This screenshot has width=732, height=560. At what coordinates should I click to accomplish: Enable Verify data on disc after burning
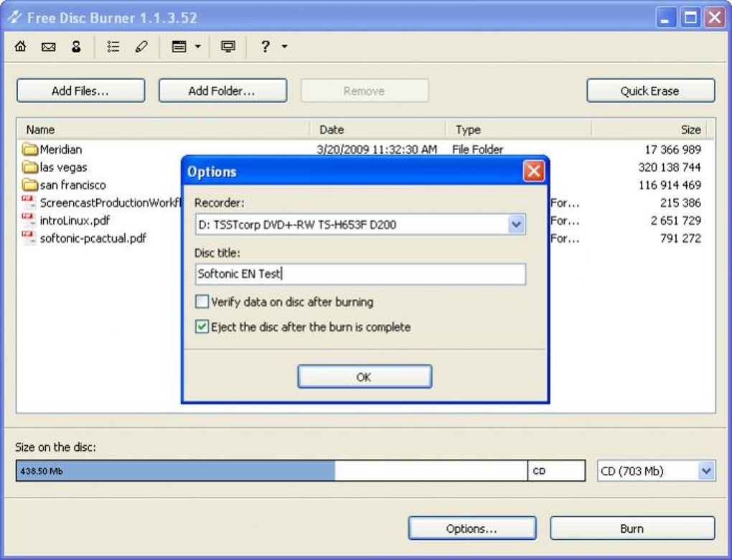point(202,302)
